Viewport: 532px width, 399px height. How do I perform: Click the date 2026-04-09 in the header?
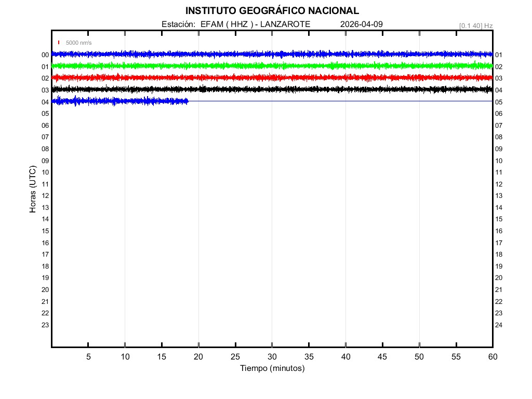(x=362, y=24)
